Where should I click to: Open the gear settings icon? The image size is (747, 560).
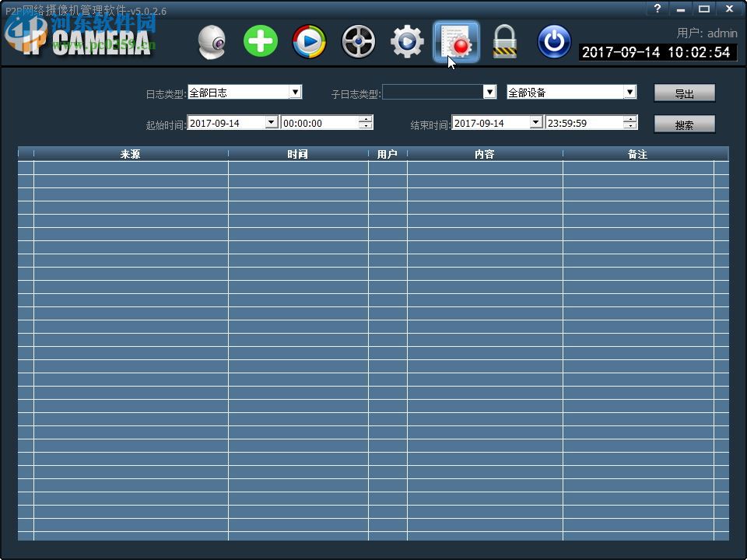[x=407, y=42]
